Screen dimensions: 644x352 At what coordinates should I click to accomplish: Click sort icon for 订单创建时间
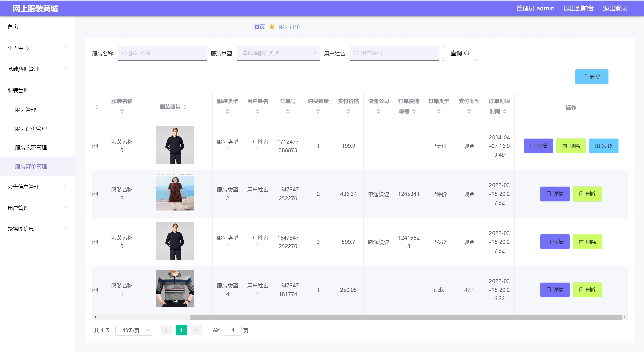[505, 111]
